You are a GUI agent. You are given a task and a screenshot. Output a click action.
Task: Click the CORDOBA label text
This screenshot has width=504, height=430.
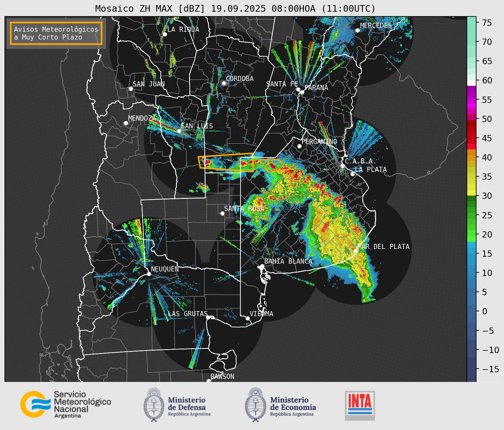pyautogui.click(x=240, y=79)
